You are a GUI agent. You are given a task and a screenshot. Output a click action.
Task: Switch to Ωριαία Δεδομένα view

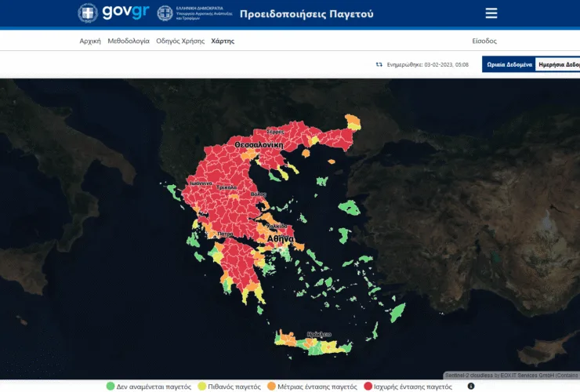point(509,64)
